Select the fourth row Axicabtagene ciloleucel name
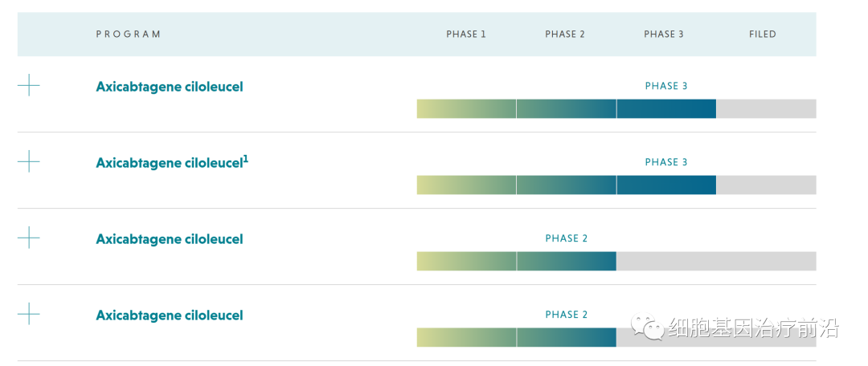Image resolution: width=868 pixels, height=366 pixels. [x=169, y=315]
